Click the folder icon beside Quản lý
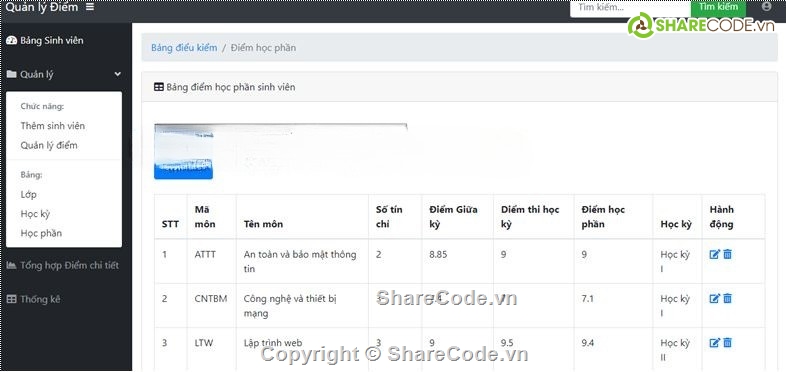The height and width of the screenshot is (372, 786). click(x=12, y=74)
